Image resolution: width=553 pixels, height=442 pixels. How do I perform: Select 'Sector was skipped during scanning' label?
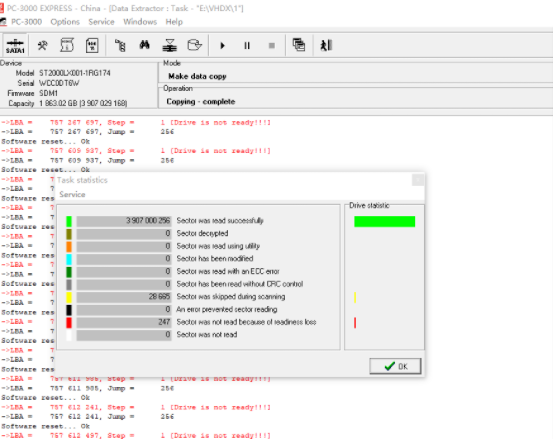[x=231, y=297]
